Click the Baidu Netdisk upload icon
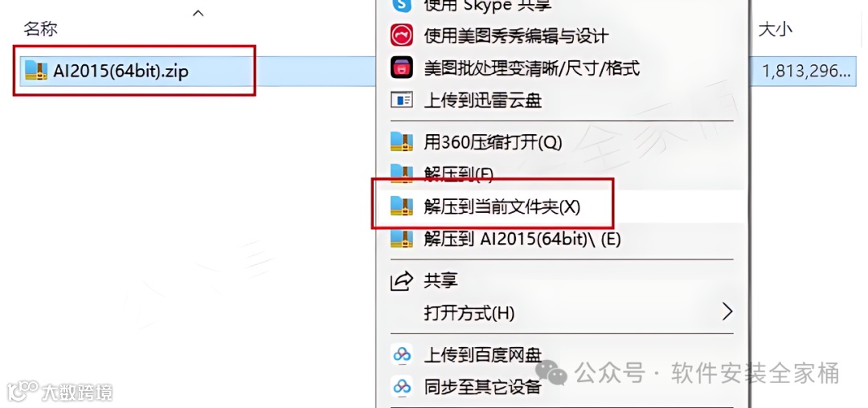This screenshot has height=408, width=868. pyautogui.click(x=402, y=354)
